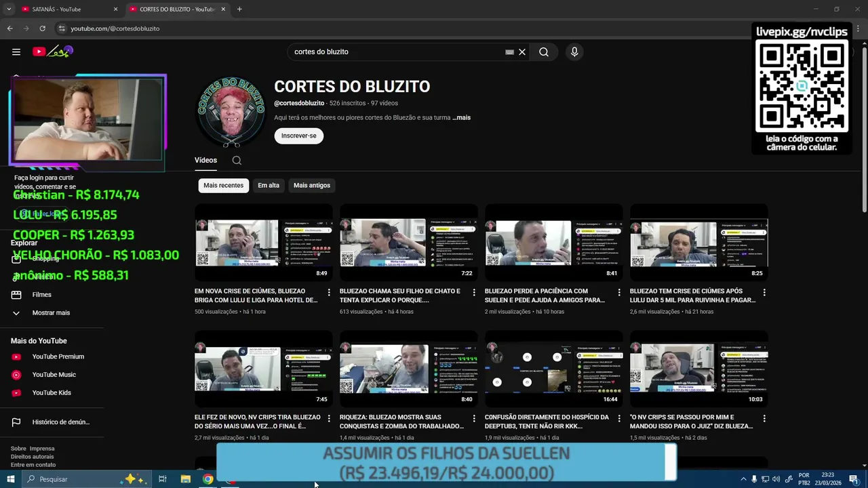
Task: Open YouTube Premium in sidebar
Action: coord(52,357)
